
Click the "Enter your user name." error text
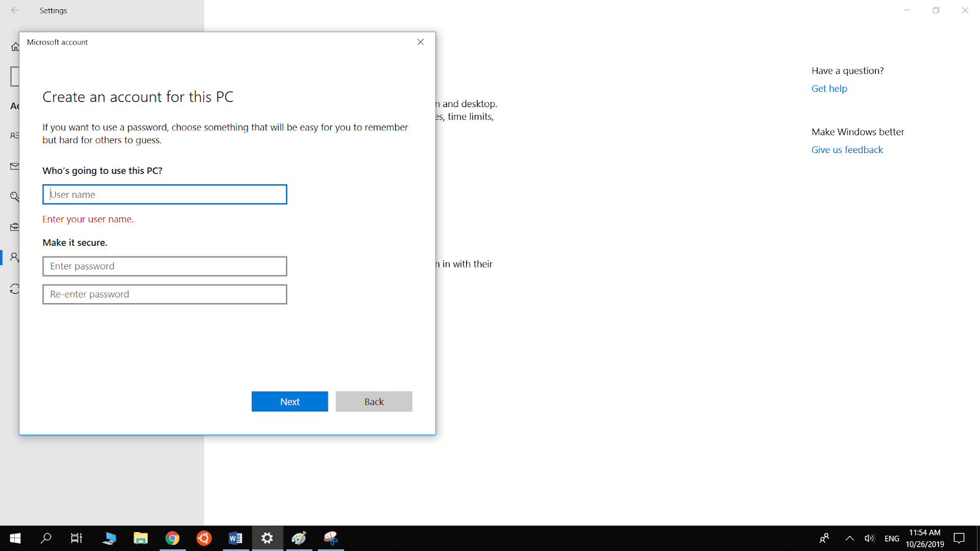click(88, 219)
